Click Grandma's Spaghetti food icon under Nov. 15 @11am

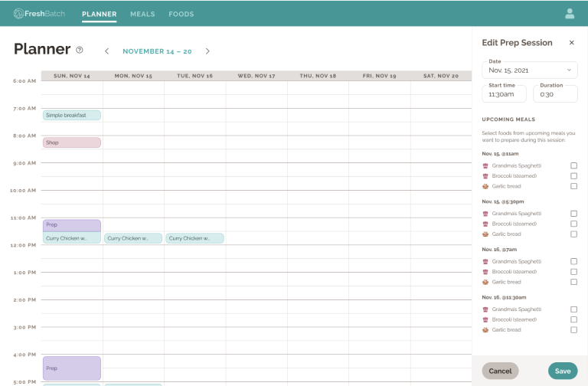485,165
